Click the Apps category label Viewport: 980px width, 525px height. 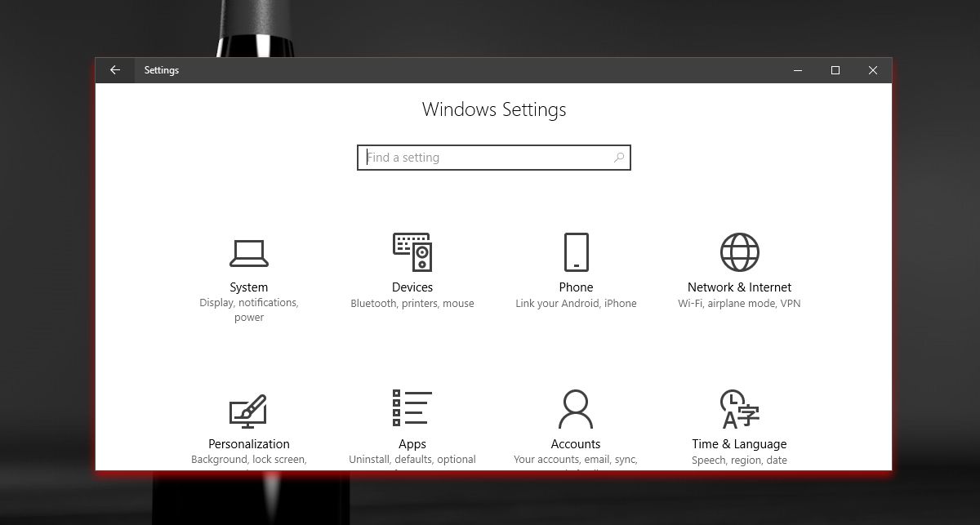(412, 444)
